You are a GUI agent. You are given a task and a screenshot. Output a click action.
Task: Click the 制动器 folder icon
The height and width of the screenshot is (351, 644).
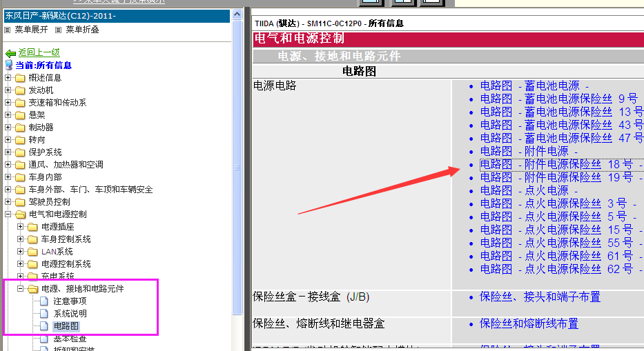[20, 128]
